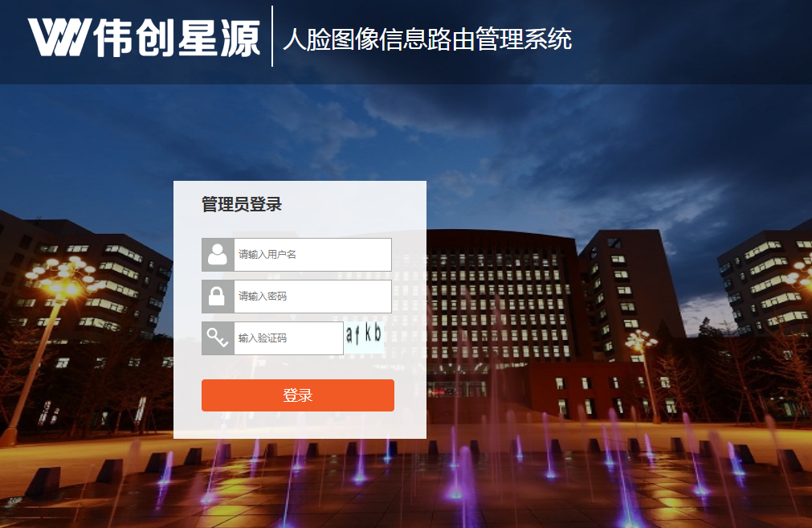Click the vertical divider line in header
This screenshot has width=812, height=528.
click(x=272, y=36)
